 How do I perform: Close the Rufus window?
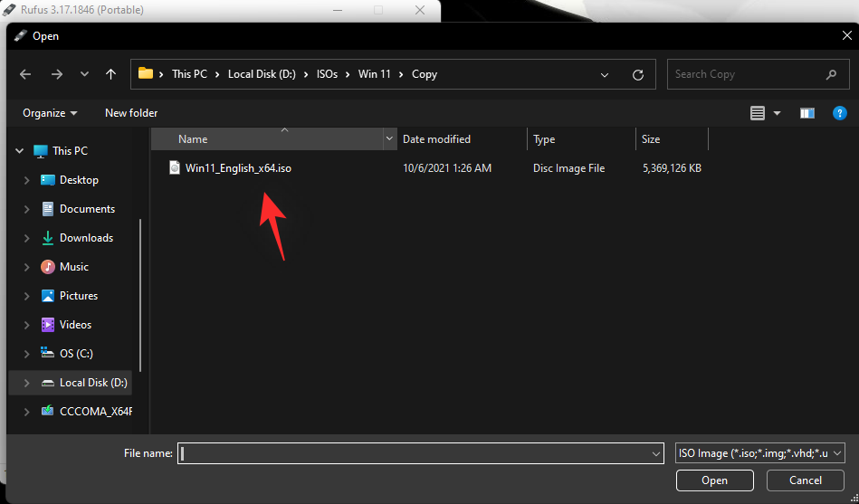(x=420, y=10)
